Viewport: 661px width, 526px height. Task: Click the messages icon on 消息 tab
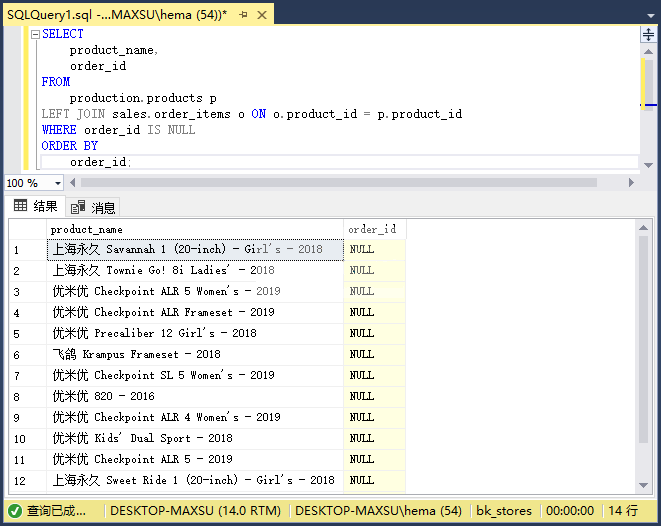tap(78, 207)
